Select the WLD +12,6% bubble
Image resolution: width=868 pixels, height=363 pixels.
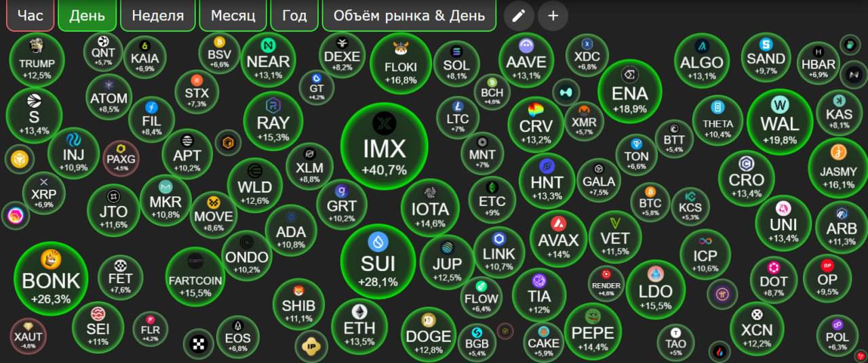pos(254,186)
